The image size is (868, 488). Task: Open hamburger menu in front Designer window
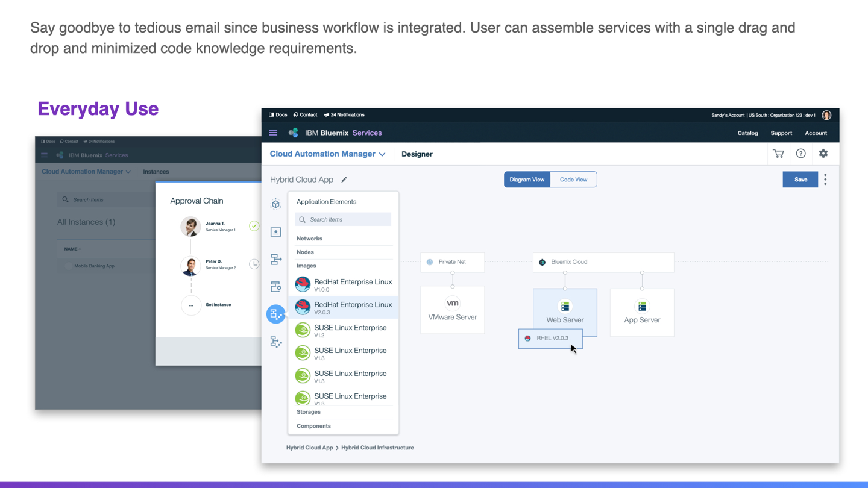click(x=273, y=133)
